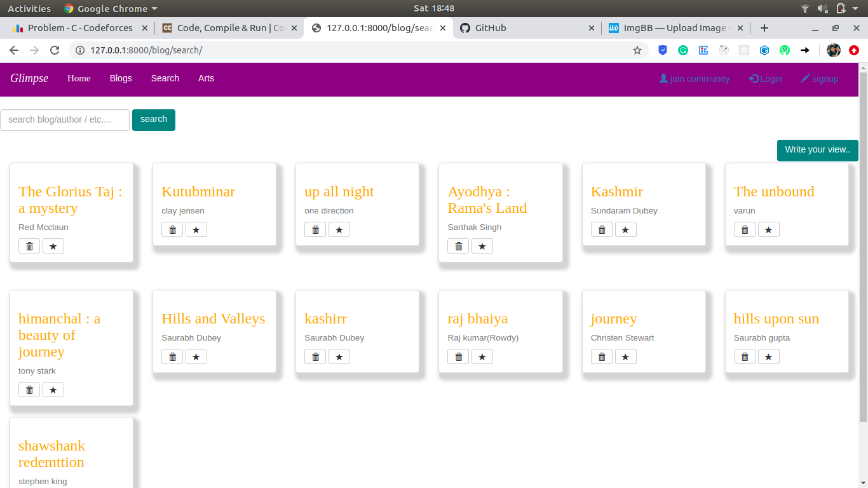Screen dimensions: 868x488
Task: Star the Kutubminar blog card
Action: (x=196, y=229)
